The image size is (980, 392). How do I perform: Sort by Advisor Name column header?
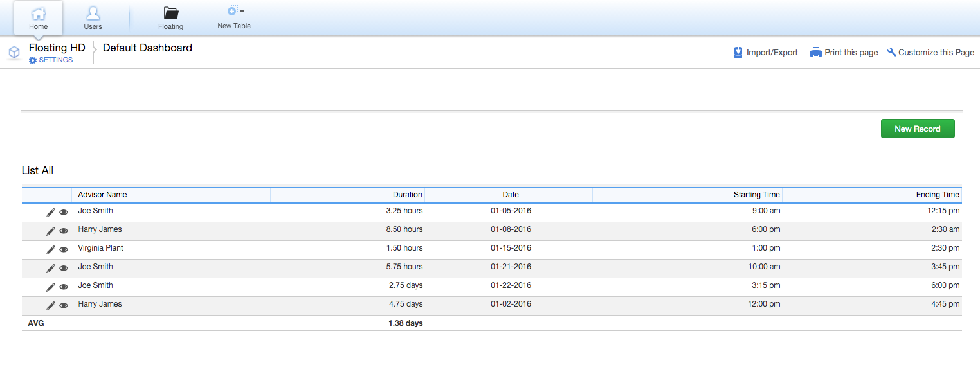click(x=102, y=195)
